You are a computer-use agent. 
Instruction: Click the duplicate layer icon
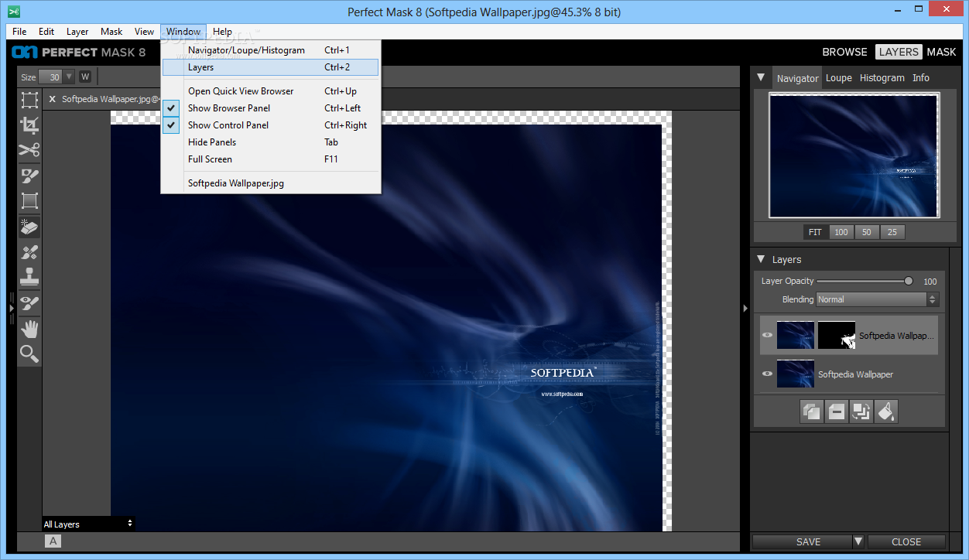(812, 411)
